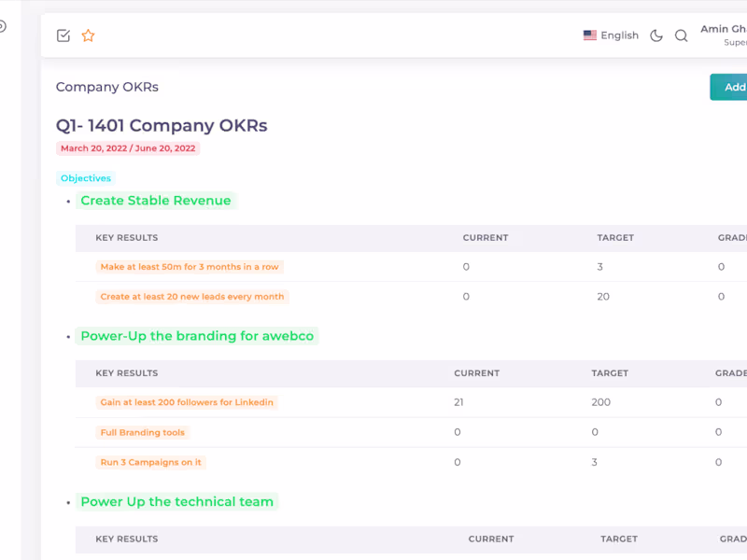This screenshot has height=560, width=747.
Task: Select the Run 3 Campaigns key result
Action: [150, 462]
